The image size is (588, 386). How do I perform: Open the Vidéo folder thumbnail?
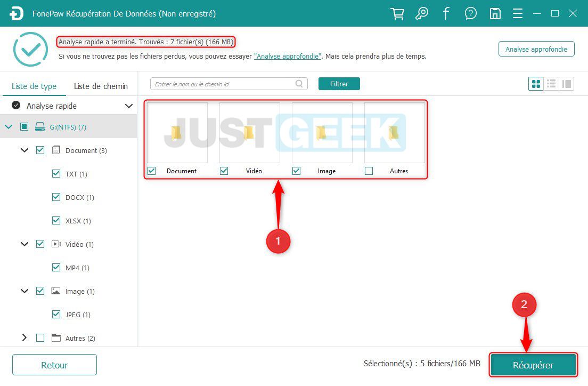click(x=249, y=133)
